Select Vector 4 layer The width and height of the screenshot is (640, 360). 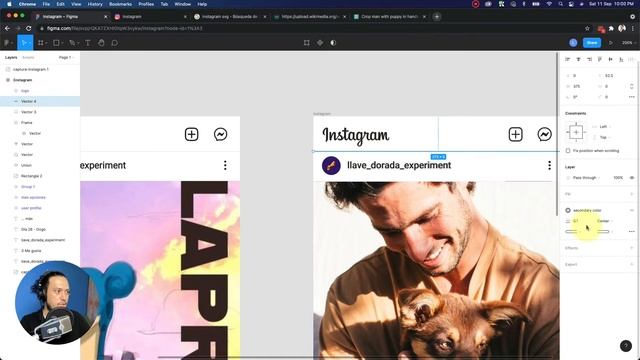pyautogui.click(x=40, y=101)
